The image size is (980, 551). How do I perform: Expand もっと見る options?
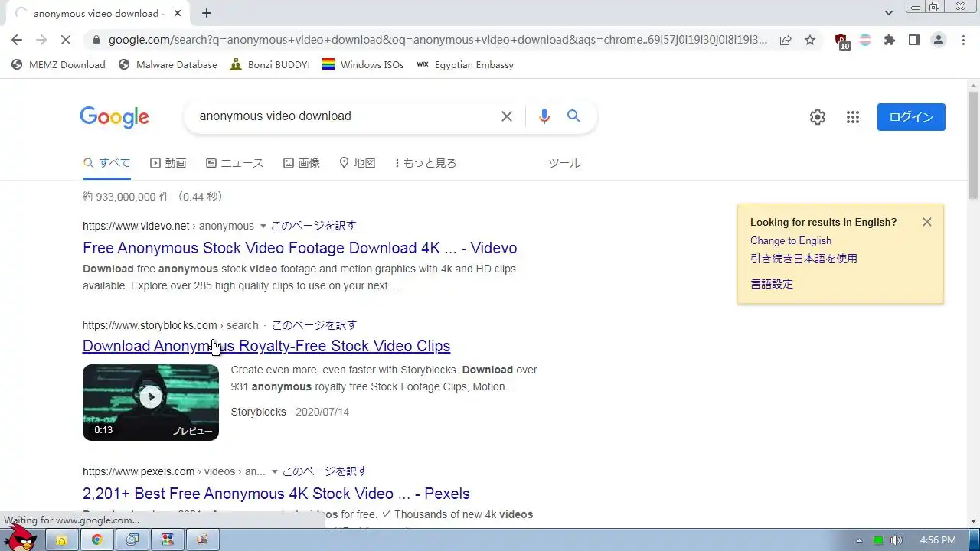[x=426, y=163]
